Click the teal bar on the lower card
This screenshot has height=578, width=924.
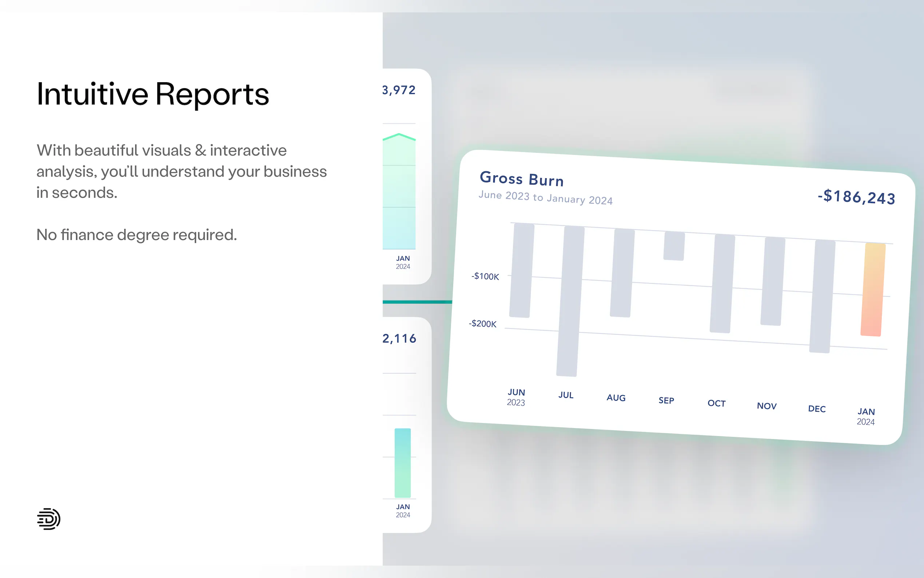403,463
